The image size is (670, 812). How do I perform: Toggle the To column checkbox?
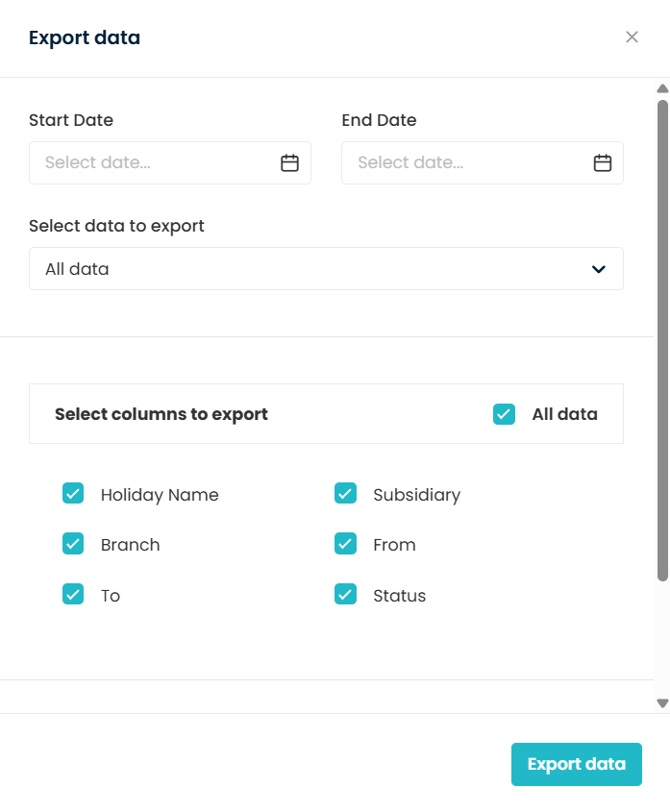tap(73, 595)
